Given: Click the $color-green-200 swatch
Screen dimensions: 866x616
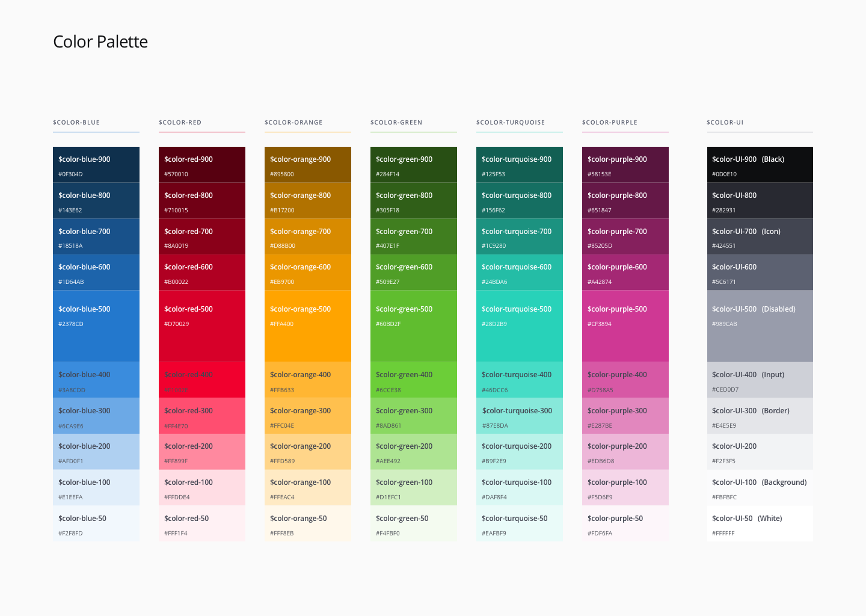Looking at the screenshot, I should (x=414, y=452).
